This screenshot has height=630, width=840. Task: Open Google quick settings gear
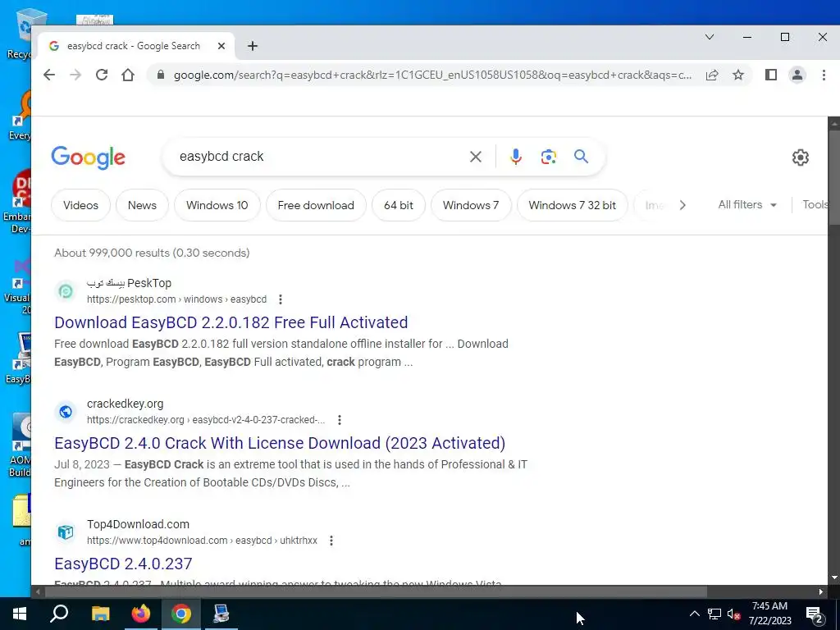pyautogui.click(x=801, y=157)
